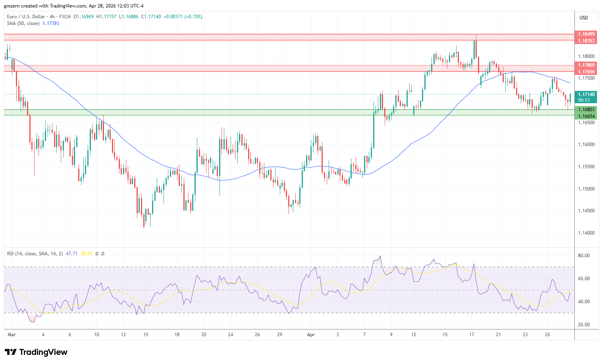
Task: Click the 1.15000 price axis tick
Action: [x=586, y=189]
